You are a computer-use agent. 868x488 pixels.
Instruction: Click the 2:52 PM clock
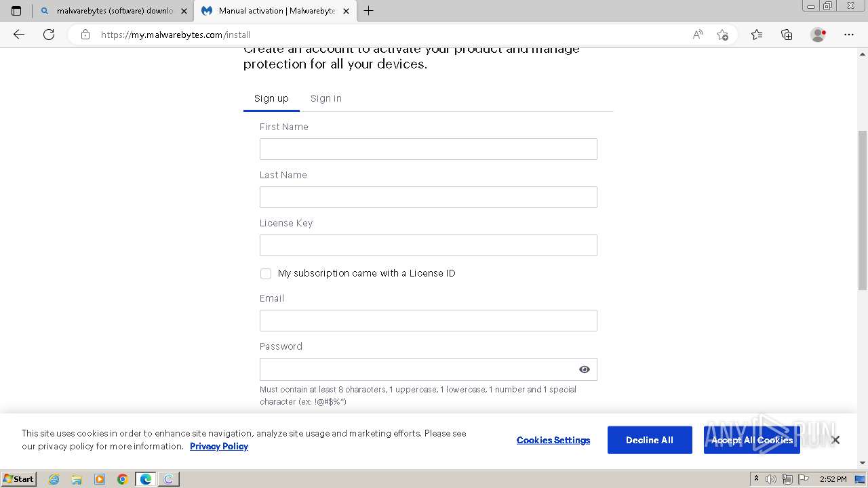tap(833, 479)
